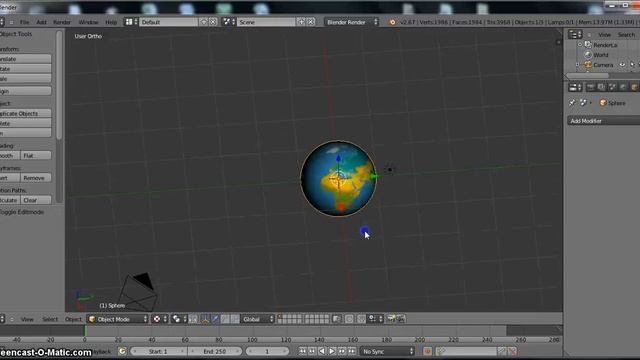Toggle Camera visibility eye icon
The width and height of the screenshot is (640, 360).
click(622, 65)
